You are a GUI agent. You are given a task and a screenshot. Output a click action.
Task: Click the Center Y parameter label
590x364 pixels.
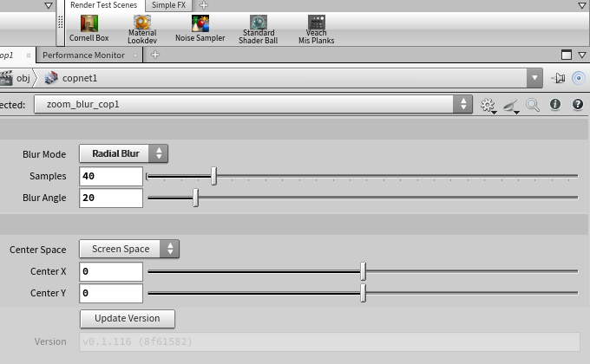[x=49, y=293]
